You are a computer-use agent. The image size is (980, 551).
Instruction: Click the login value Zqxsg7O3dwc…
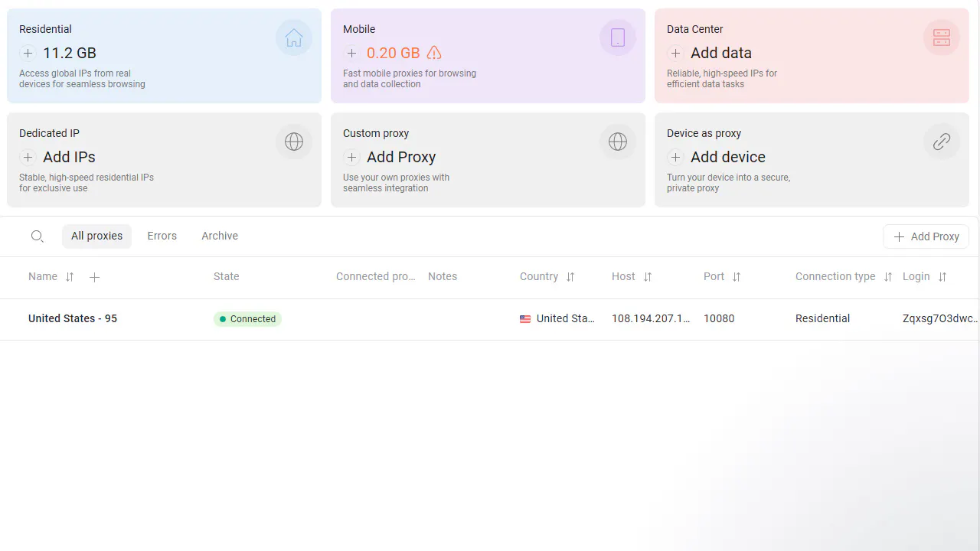point(940,318)
